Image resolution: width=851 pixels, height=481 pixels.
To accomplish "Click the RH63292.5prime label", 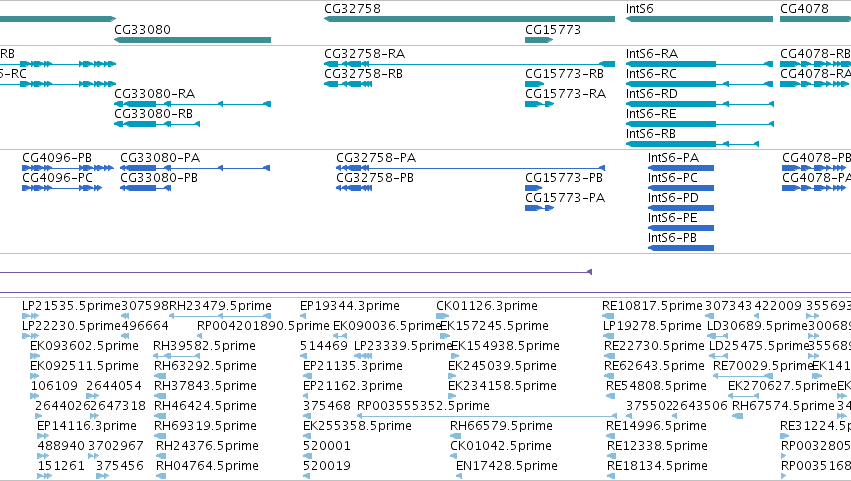I will 205,366.
